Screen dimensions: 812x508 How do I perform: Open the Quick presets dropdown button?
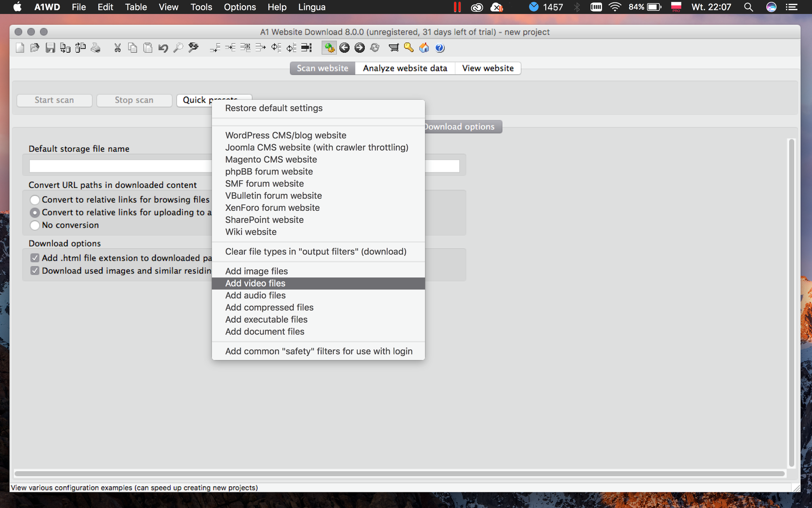214,100
